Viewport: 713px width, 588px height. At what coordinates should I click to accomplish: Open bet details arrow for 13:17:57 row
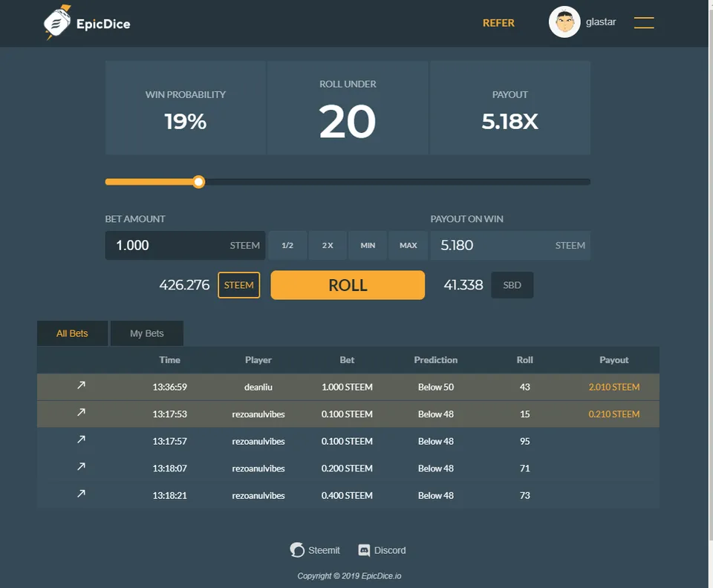click(81, 440)
